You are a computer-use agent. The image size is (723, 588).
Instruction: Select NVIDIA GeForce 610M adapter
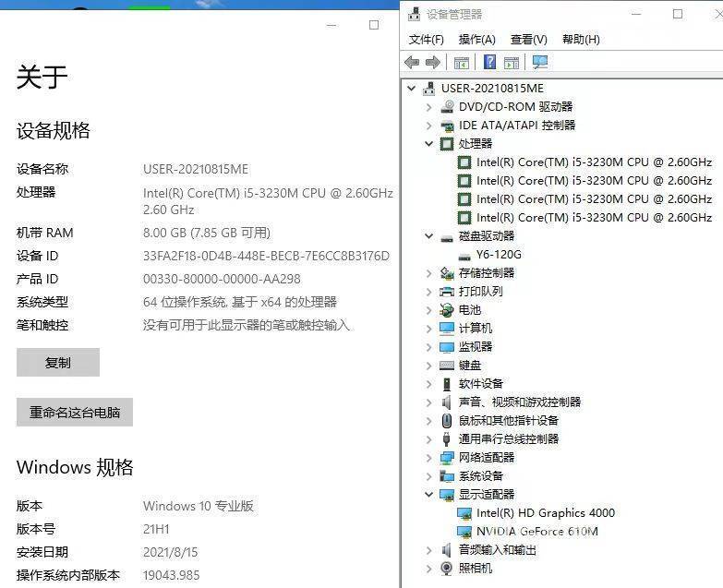[537, 532]
